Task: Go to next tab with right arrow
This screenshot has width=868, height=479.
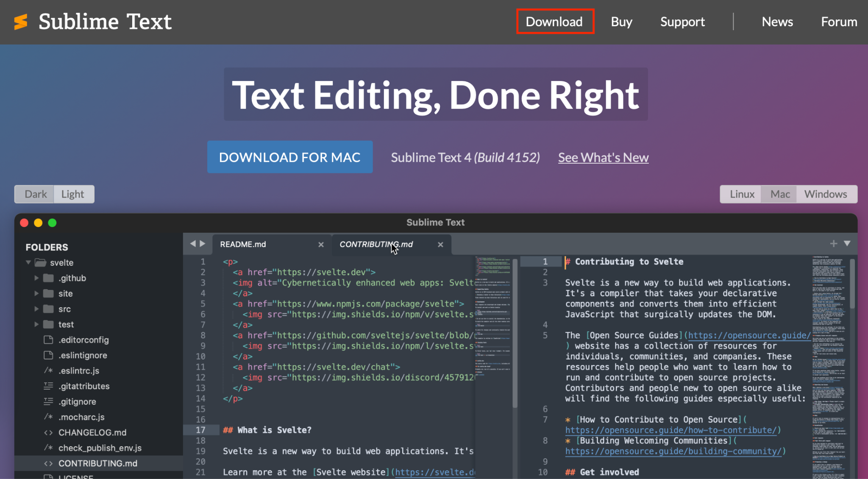Action: click(203, 243)
